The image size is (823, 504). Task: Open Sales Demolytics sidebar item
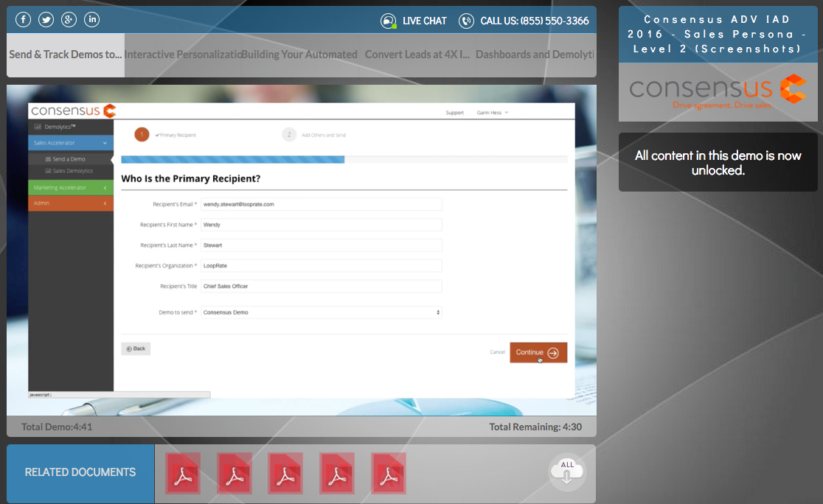pyautogui.click(x=70, y=171)
